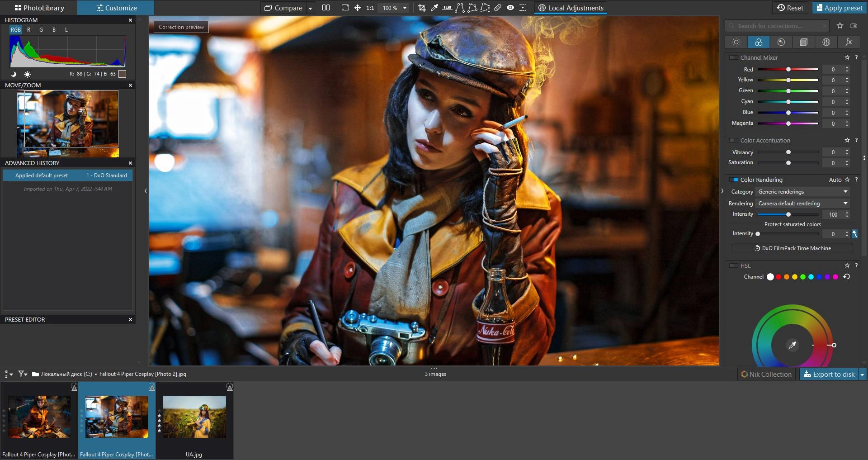Screen dimensions: 868x460
Task: Show favorite corrections via star icon
Action: (x=840, y=26)
